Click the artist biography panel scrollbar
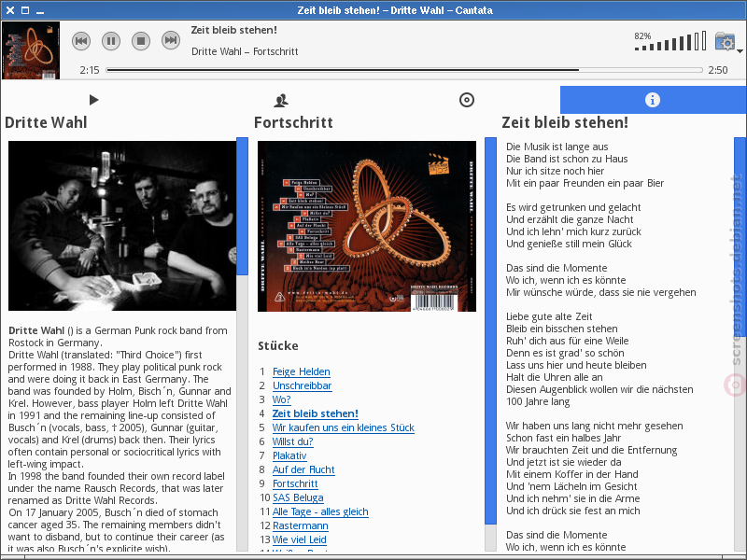Viewport: 747px width, 560px height. click(x=242, y=343)
